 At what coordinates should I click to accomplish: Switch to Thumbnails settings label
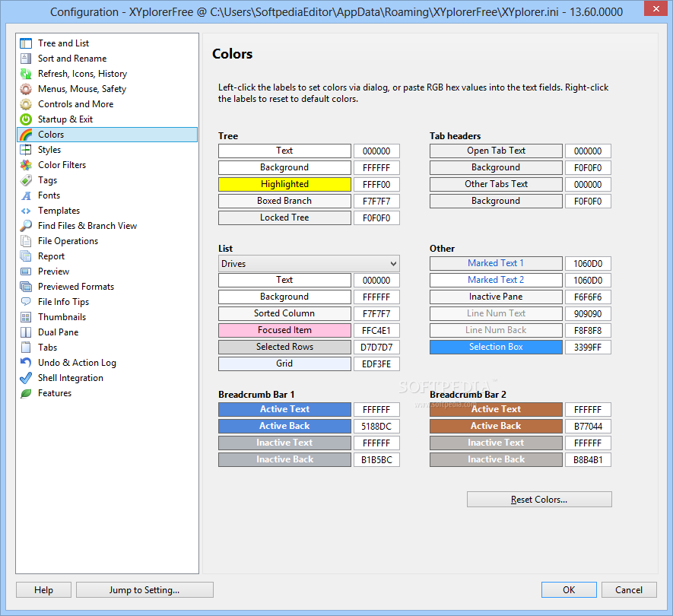coord(62,317)
